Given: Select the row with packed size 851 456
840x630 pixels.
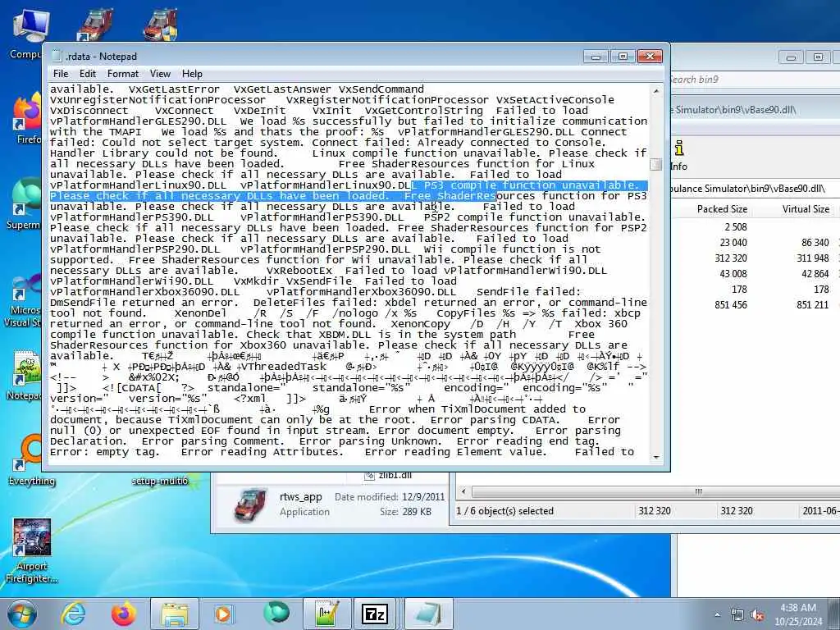Looking at the screenshot, I should pos(731,305).
